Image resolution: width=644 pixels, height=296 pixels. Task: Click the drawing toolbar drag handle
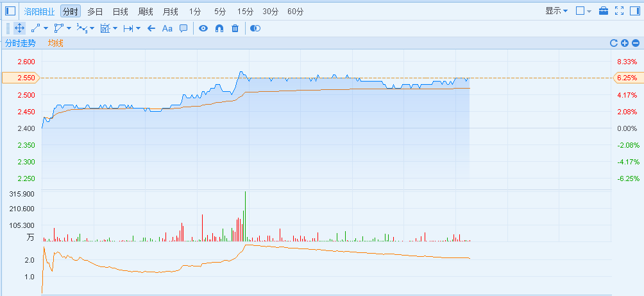pyautogui.click(x=8, y=28)
